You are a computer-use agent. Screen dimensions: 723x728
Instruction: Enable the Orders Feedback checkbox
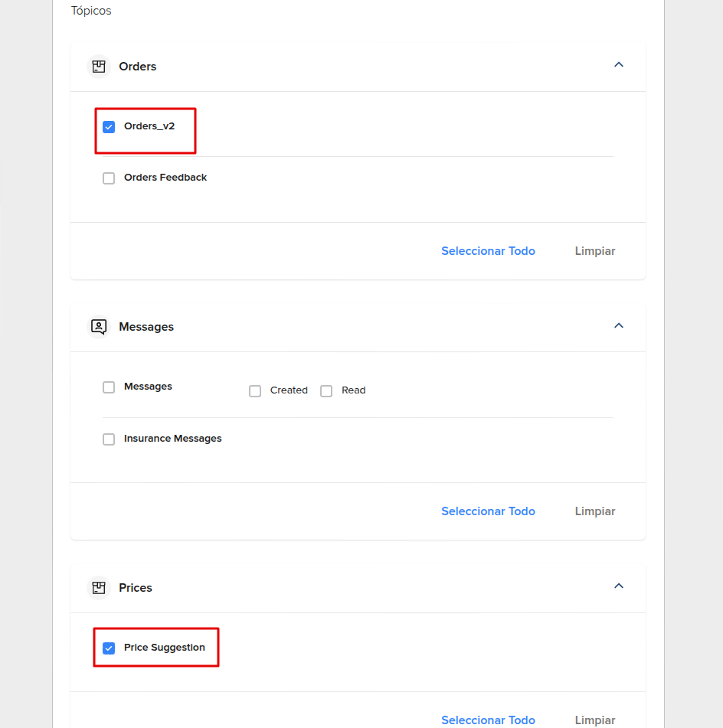[109, 178]
